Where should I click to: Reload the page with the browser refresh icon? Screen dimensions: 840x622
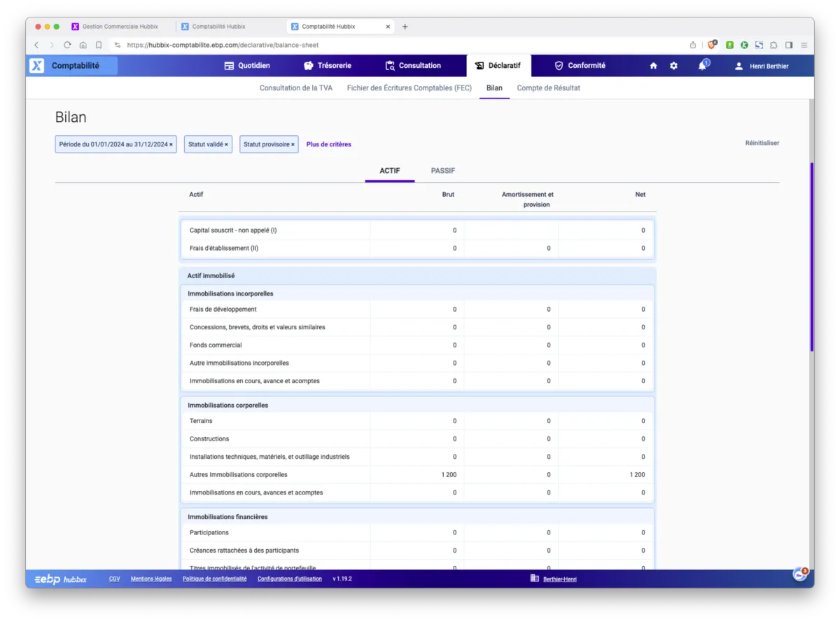pos(67,45)
